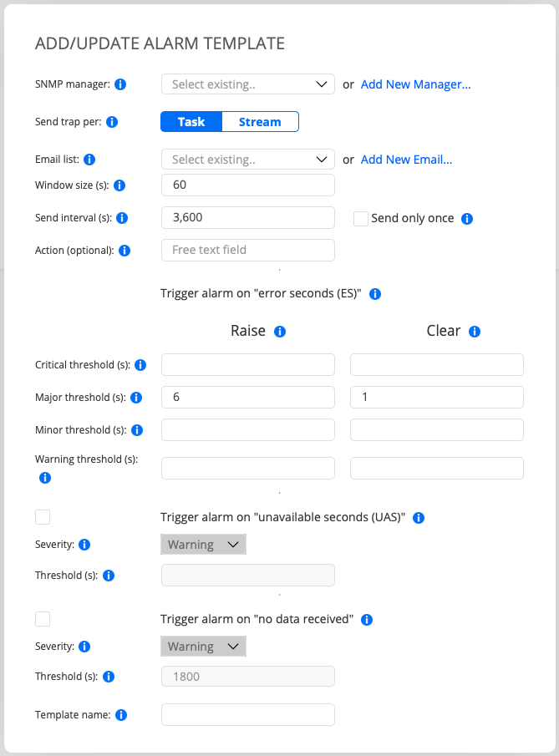This screenshot has height=756, width=559.
Task: Open Window size info icon
Action: [119, 185]
